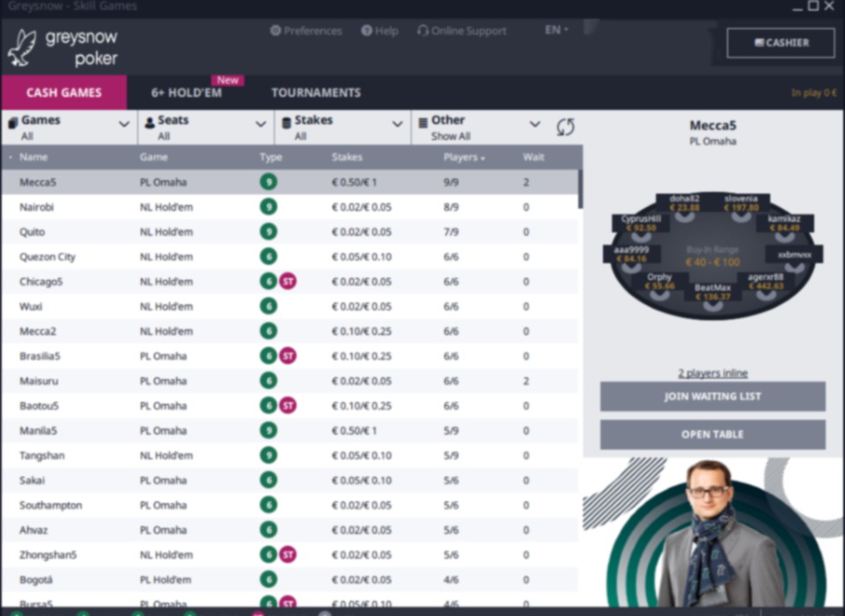Sort tables by the Wait column header

533,158
